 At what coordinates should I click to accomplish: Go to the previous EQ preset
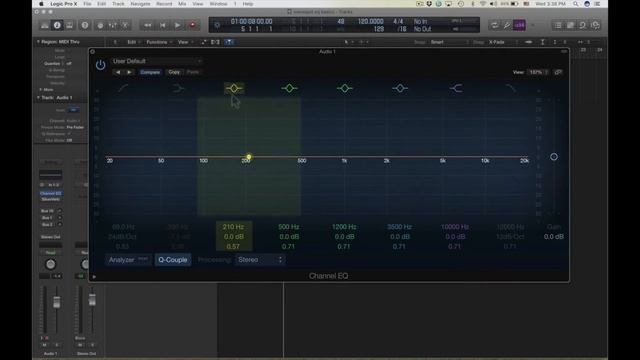coord(118,72)
